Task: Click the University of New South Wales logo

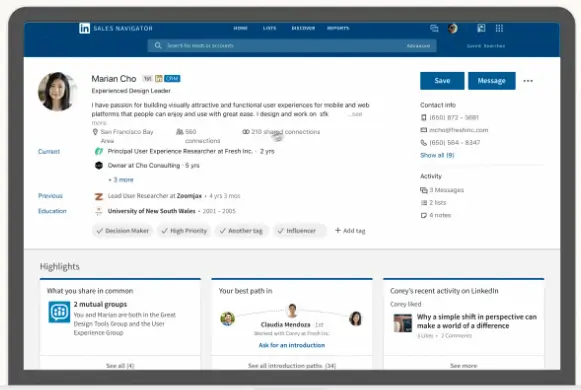Action: tap(99, 211)
